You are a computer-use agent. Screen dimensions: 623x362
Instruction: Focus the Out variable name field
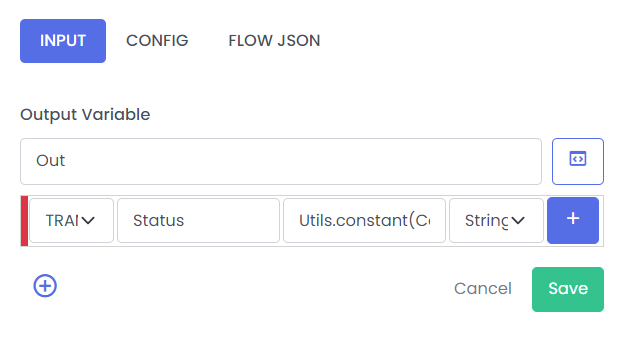click(x=281, y=161)
